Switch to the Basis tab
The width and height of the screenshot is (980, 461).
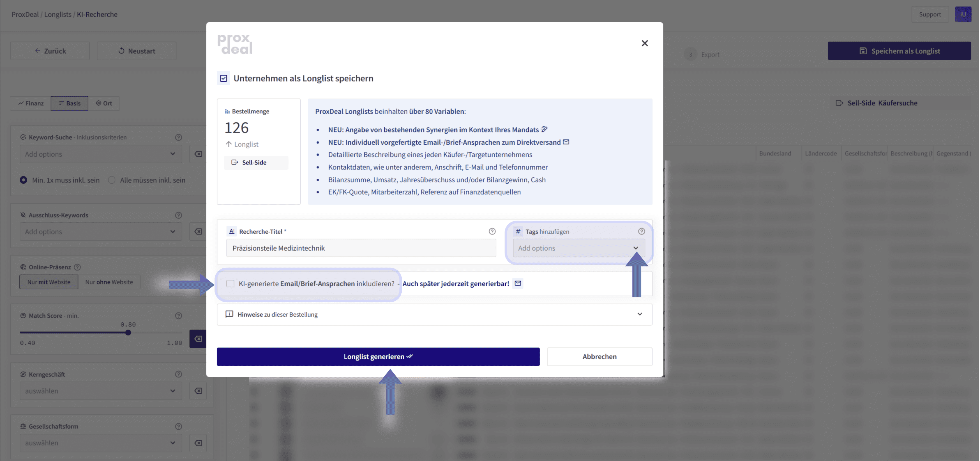pyautogui.click(x=69, y=103)
